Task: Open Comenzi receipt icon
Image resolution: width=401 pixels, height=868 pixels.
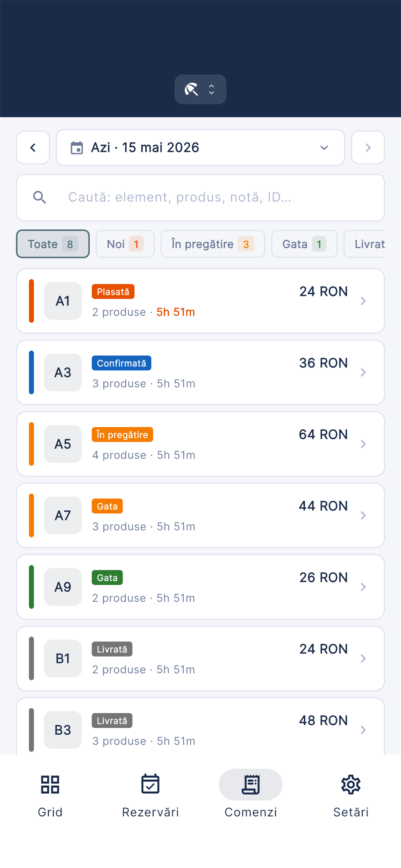Action: point(250,785)
